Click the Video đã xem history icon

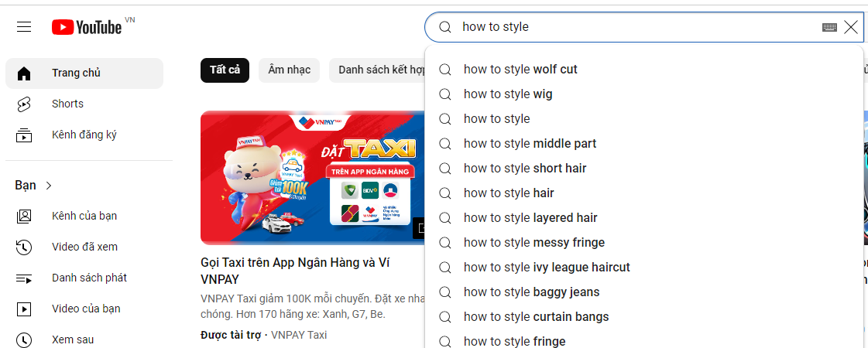coord(24,247)
